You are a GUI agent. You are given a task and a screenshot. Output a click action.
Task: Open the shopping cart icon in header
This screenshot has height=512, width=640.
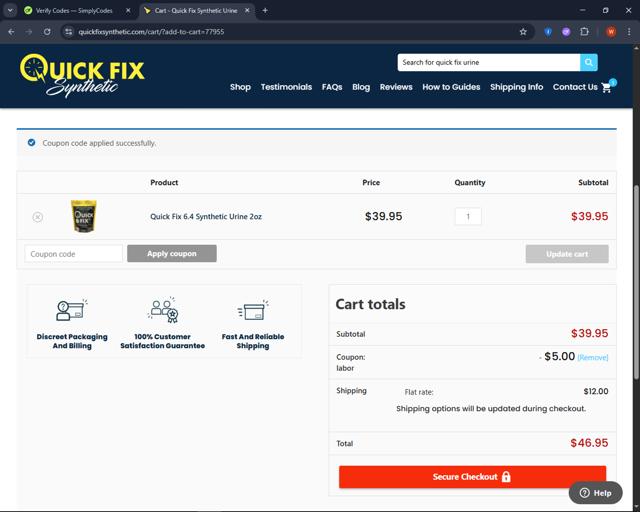[607, 87]
